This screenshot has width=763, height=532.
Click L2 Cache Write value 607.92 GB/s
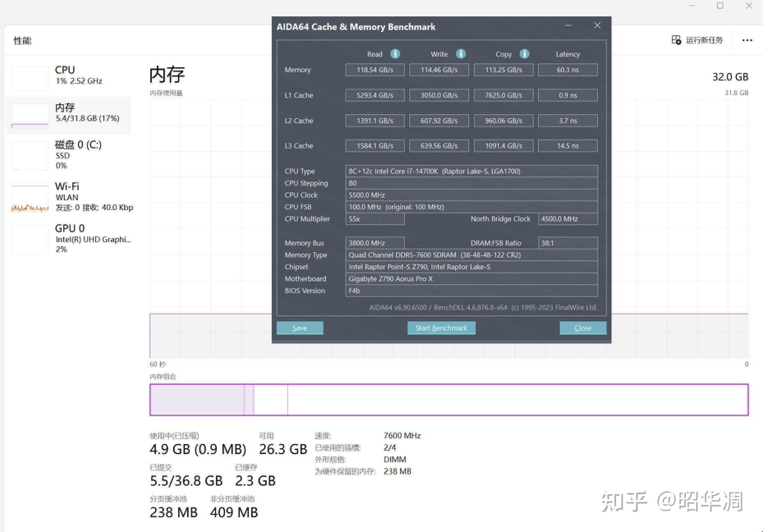pyautogui.click(x=439, y=121)
